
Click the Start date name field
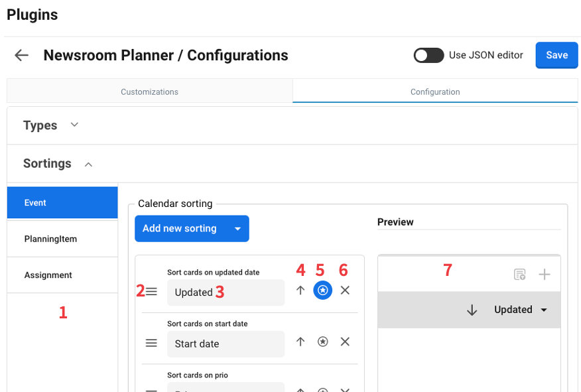[x=226, y=344]
